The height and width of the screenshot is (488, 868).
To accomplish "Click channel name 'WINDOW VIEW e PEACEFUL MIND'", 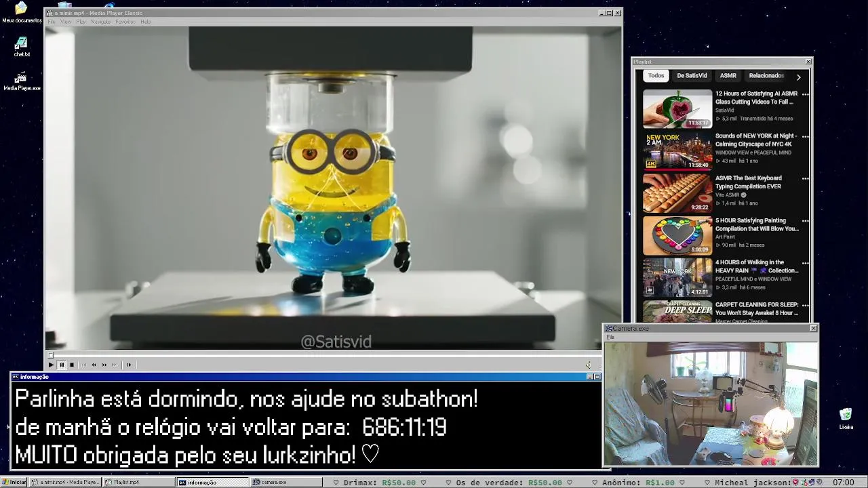I will [753, 152].
